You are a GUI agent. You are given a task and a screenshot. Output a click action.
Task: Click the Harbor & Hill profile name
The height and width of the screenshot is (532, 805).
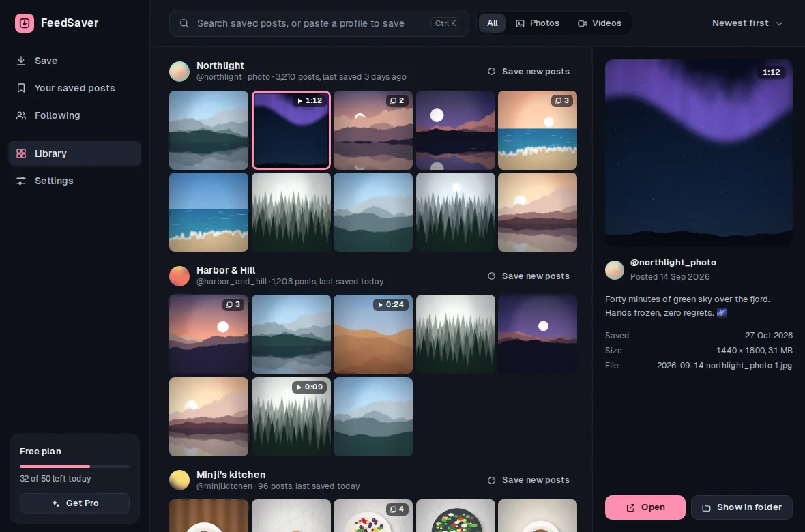click(x=226, y=270)
